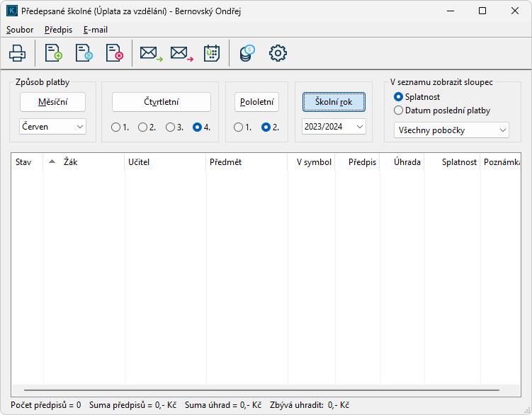Add new prescription with plus document icon
The width and height of the screenshot is (532, 415).
click(53, 53)
